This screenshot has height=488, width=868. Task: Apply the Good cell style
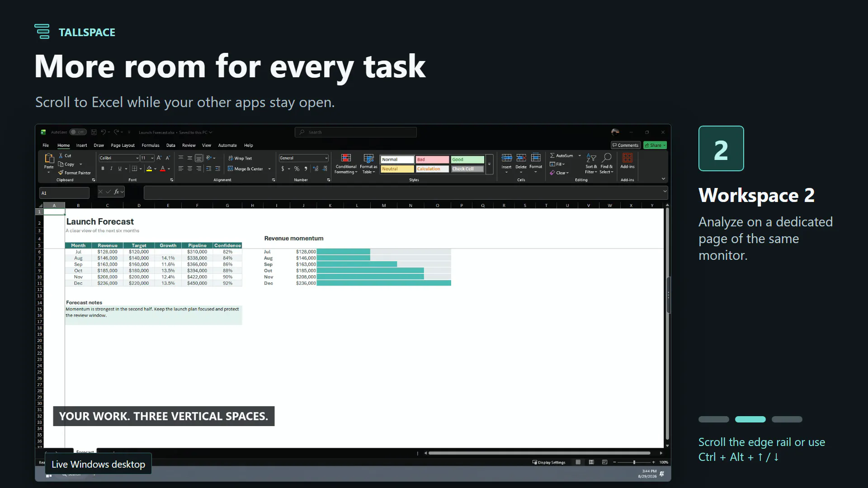click(x=467, y=160)
